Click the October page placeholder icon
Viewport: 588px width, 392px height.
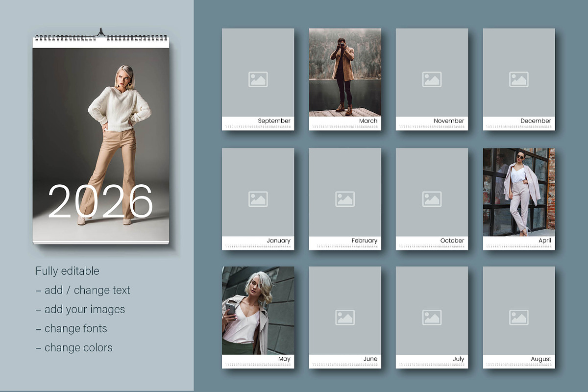click(x=432, y=199)
